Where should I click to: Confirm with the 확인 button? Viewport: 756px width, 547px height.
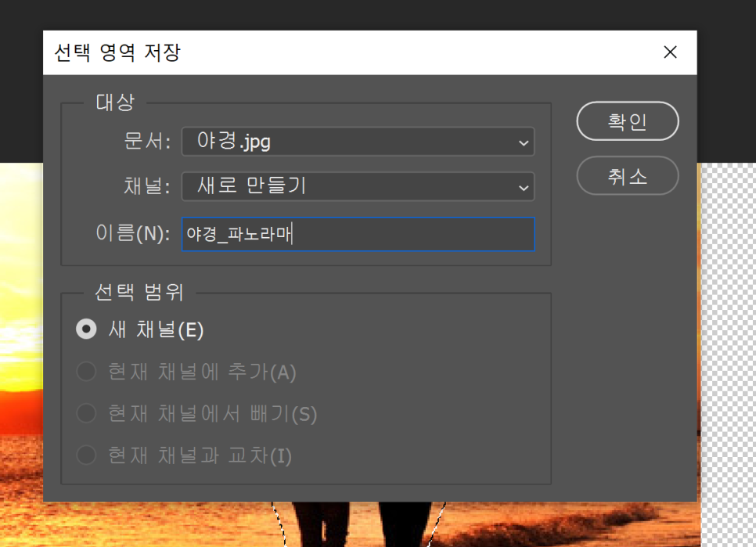628,121
